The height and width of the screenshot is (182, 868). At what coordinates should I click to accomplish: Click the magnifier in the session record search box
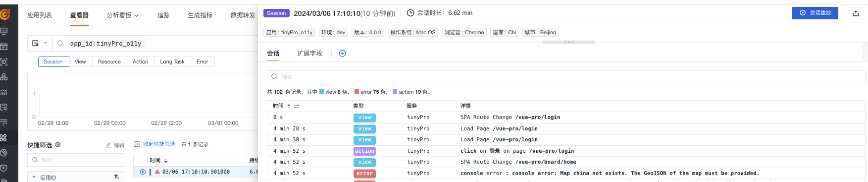pyautogui.click(x=274, y=77)
